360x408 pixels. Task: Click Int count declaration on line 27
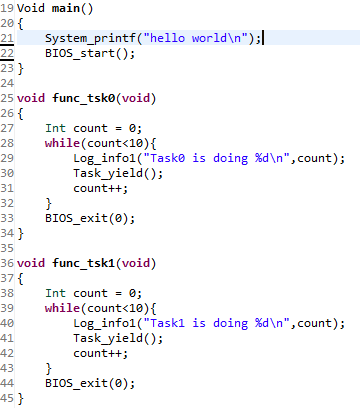(93, 128)
